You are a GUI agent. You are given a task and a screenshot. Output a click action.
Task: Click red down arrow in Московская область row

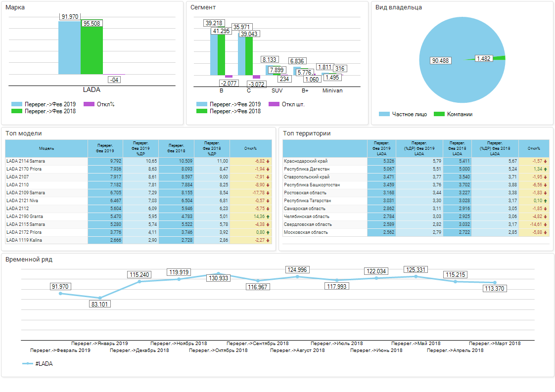[545, 232]
